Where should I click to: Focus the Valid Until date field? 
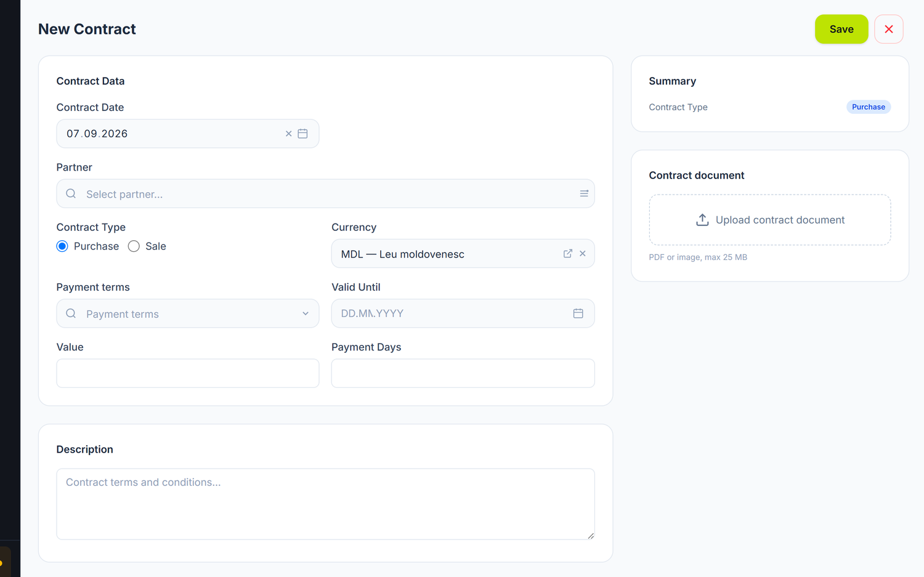463,313
